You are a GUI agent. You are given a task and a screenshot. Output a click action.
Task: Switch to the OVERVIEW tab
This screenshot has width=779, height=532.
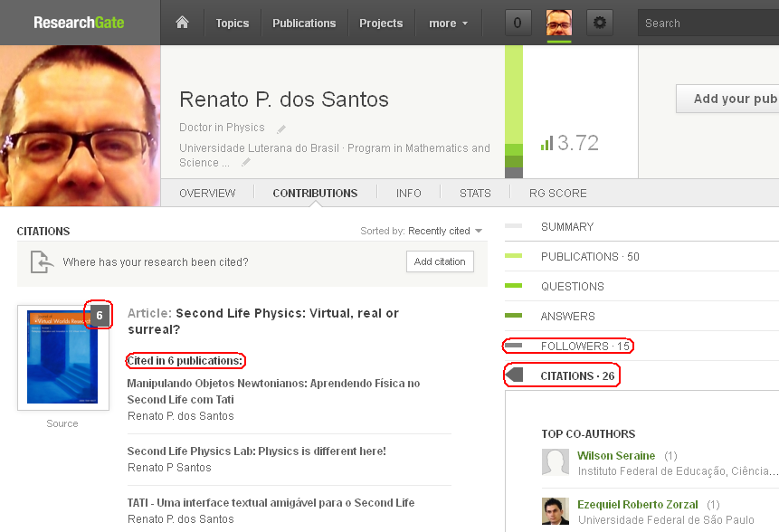tap(207, 193)
